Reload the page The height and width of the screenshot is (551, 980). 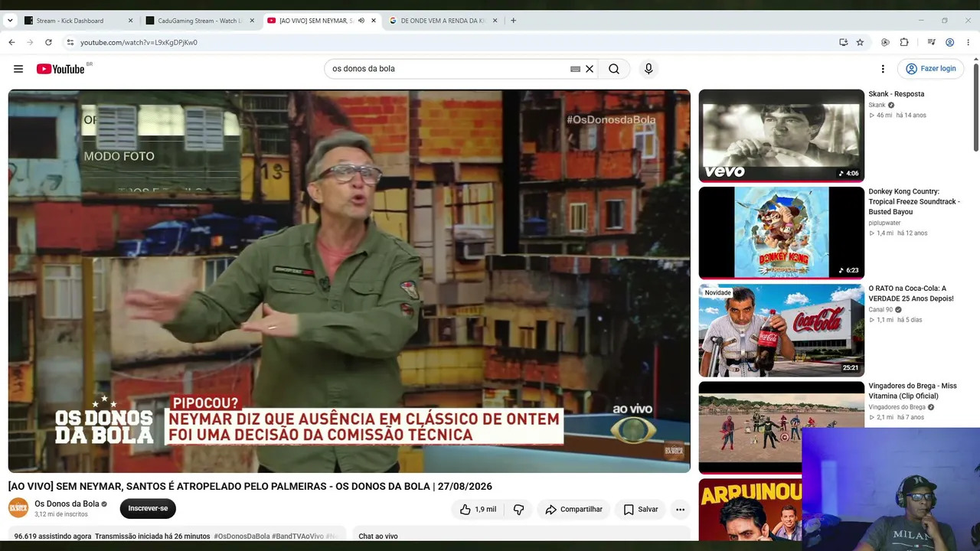48,42
